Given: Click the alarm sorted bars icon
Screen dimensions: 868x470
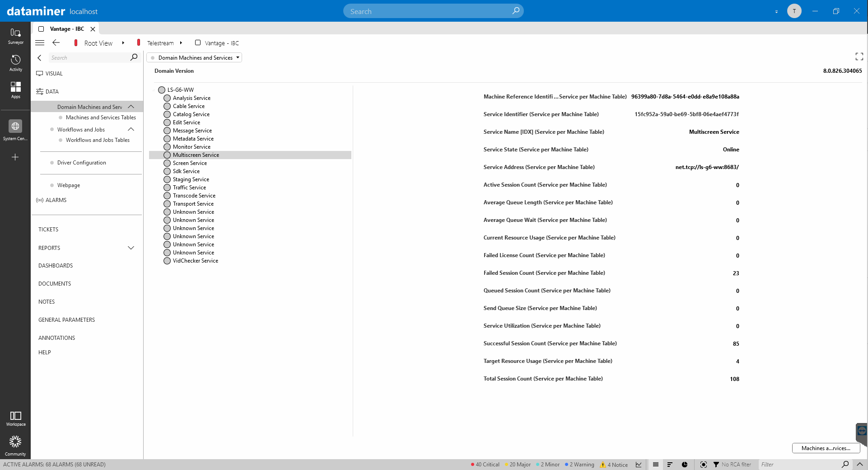Looking at the screenshot, I should click(670, 465).
